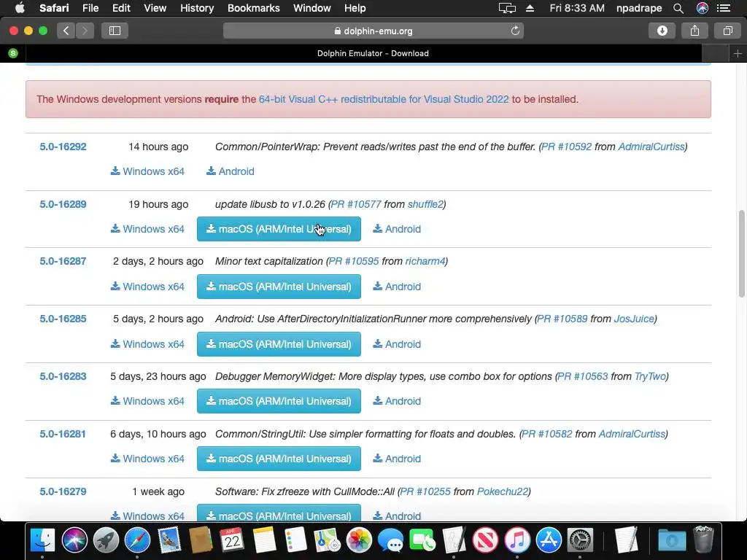Show the Safari sidebar
Image resolution: width=747 pixels, height=560 pixels.
[115, 31]
